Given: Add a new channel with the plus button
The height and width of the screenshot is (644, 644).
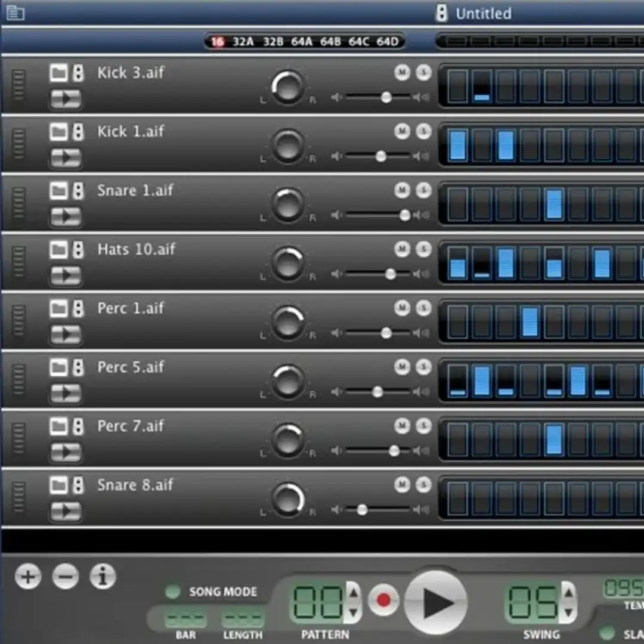Looking at the screenshot, I should click(27, 576).
